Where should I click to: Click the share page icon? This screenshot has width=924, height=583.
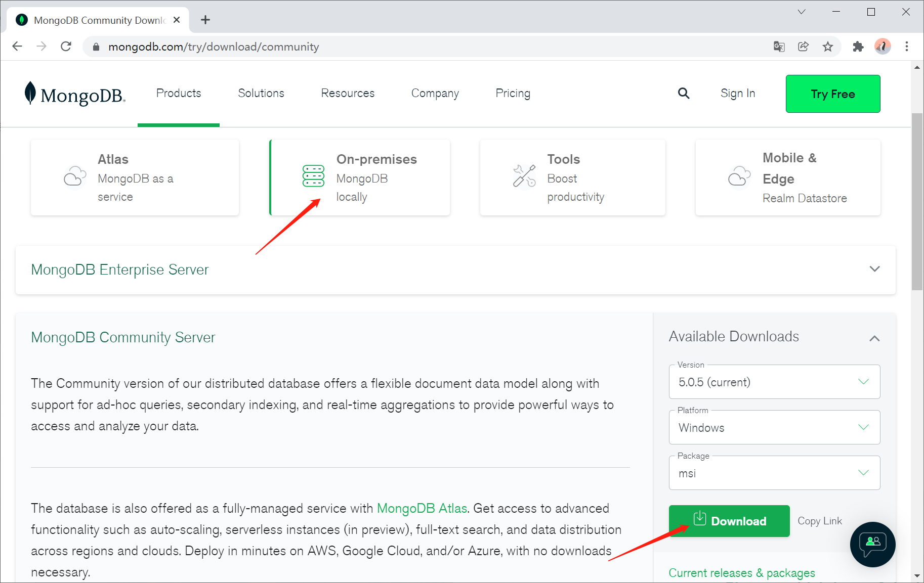pyautogui.click(x=804, y=47)
